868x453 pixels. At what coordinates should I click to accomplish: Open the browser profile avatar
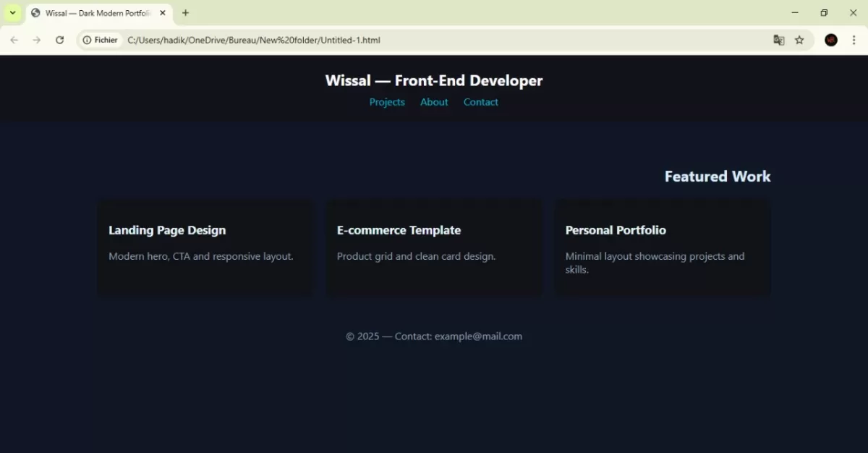pyautogui.click(x=831, y=40)
